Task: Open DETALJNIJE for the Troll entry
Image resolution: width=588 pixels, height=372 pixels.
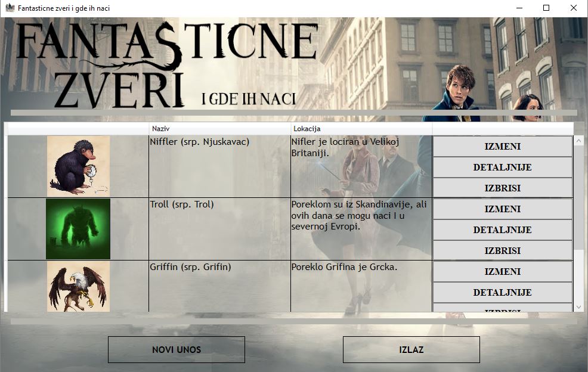Action: coord(503,230)
